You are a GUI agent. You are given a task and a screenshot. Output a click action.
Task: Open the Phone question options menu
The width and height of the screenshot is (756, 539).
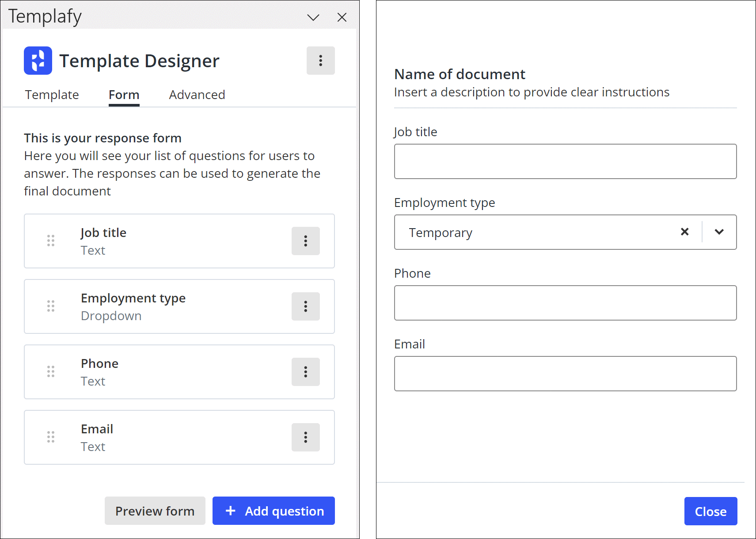pos(305,372)
